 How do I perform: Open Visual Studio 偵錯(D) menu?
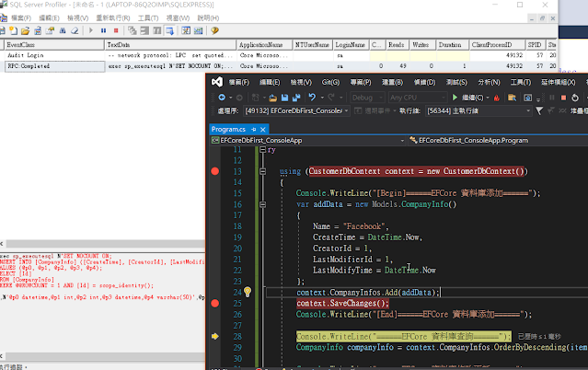pos(424,82)
